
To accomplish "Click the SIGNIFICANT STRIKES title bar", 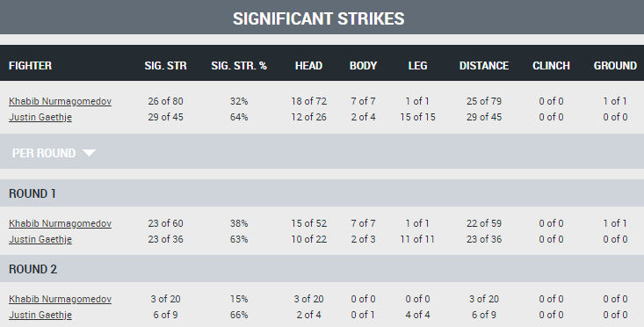I will [322, 18].
